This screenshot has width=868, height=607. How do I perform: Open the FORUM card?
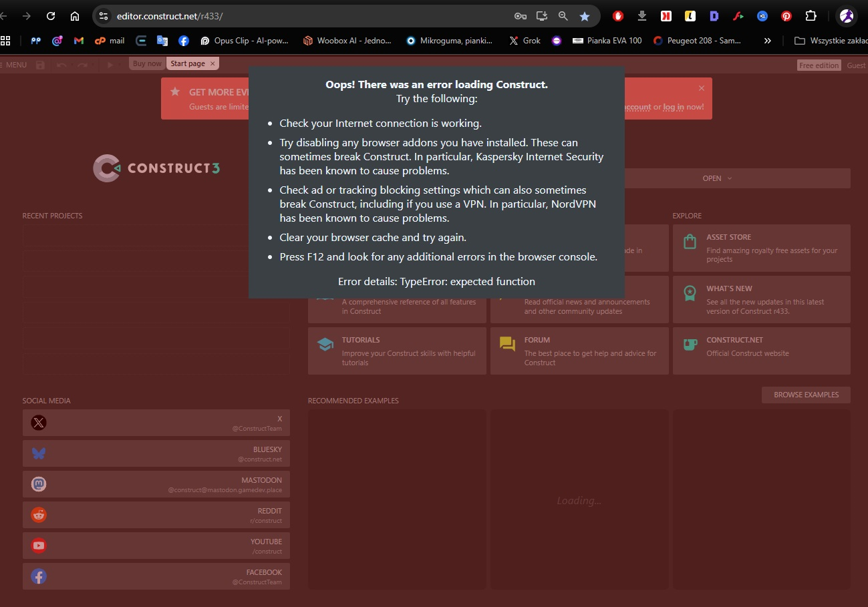click(x=579, y=351)
